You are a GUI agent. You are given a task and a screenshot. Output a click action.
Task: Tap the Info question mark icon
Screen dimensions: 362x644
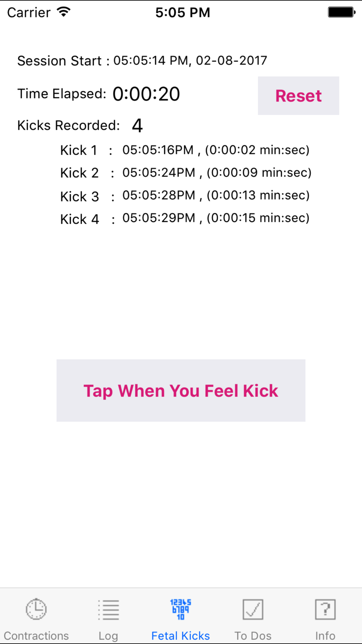325,609
